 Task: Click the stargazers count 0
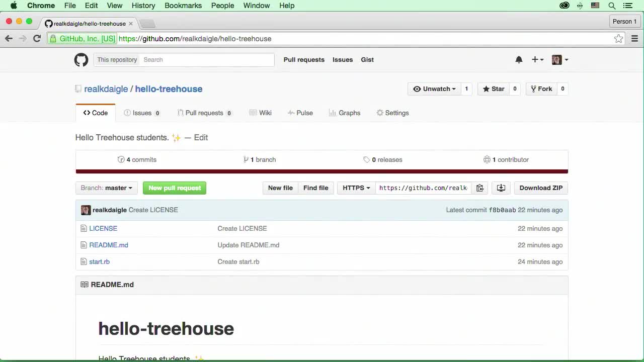tap(515, 89)
